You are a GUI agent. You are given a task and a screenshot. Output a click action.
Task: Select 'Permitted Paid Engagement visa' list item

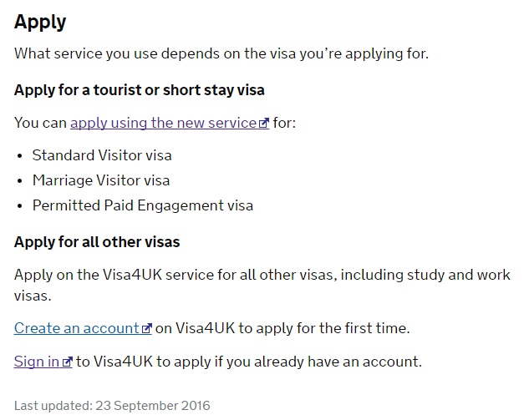tap(143, 205)
